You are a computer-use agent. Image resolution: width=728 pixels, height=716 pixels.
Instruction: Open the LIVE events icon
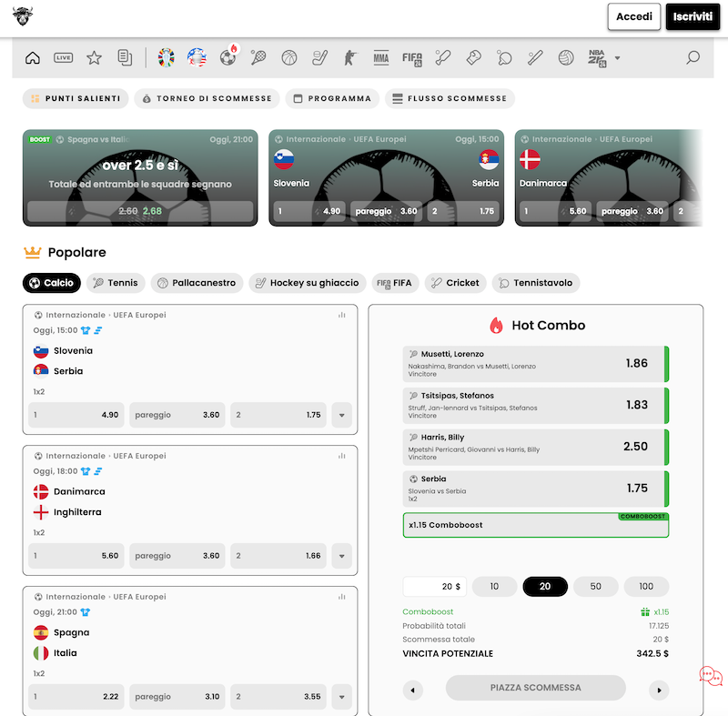click(x=64, y=58)
